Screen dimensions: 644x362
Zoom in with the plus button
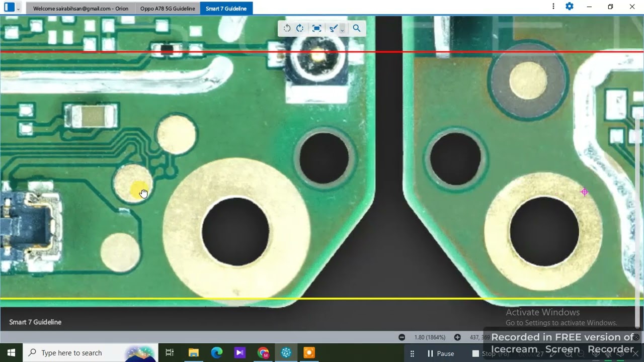457,337
